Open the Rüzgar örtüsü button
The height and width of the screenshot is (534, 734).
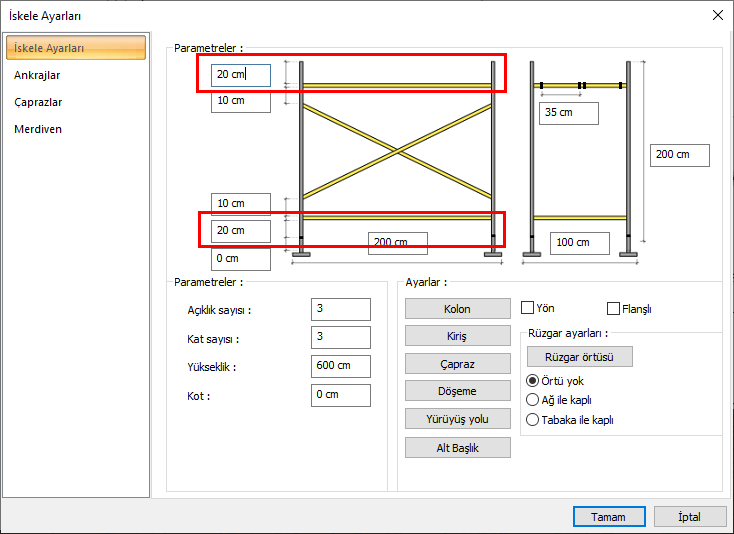[x=580, y=357]
